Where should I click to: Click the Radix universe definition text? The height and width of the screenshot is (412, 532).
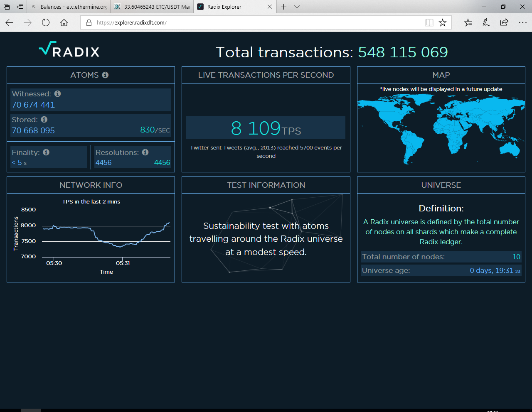pyautogui.click(x=441, y=232)
